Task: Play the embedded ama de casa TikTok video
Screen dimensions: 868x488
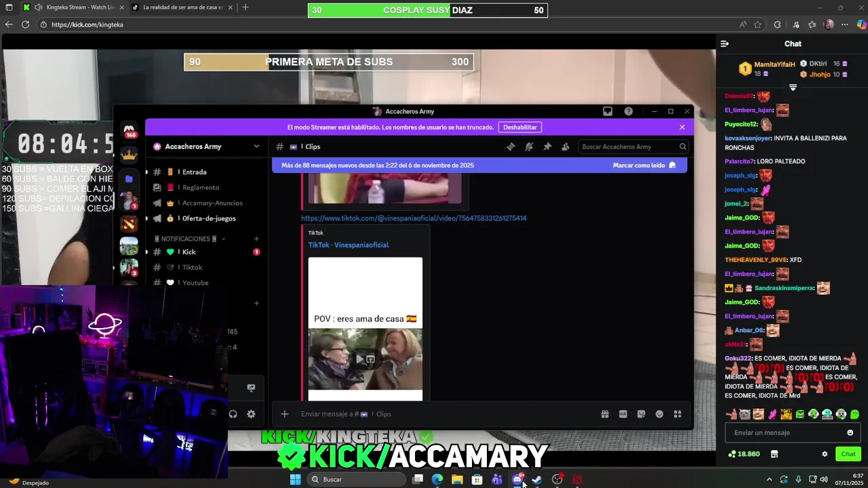Action: (x=360, y=359)
